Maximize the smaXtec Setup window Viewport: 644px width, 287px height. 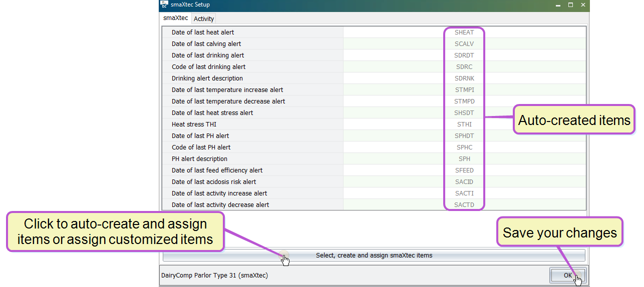(x=570, y=5)
